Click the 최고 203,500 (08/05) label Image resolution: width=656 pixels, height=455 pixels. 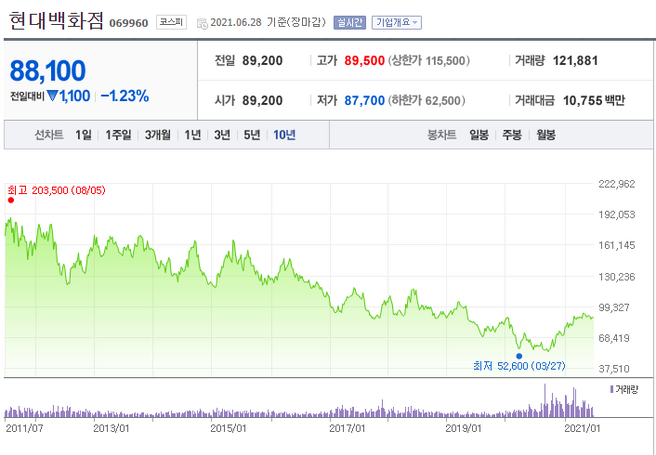56,191
